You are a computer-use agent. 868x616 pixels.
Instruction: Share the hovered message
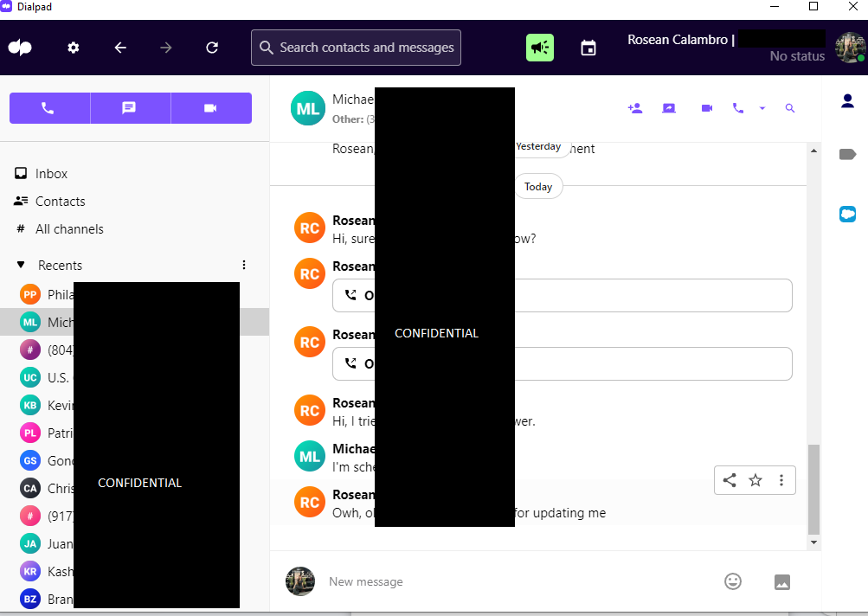tap(730, 480)
